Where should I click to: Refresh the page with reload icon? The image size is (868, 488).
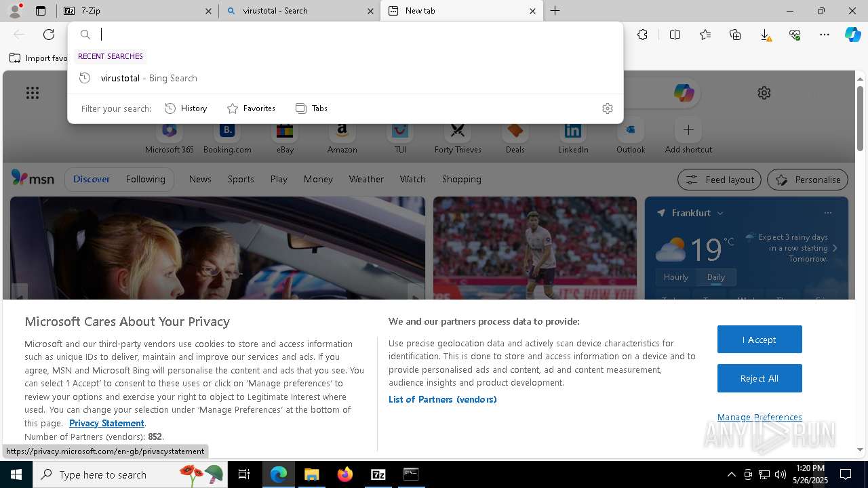pyautogui.click(x=49, y=35)
